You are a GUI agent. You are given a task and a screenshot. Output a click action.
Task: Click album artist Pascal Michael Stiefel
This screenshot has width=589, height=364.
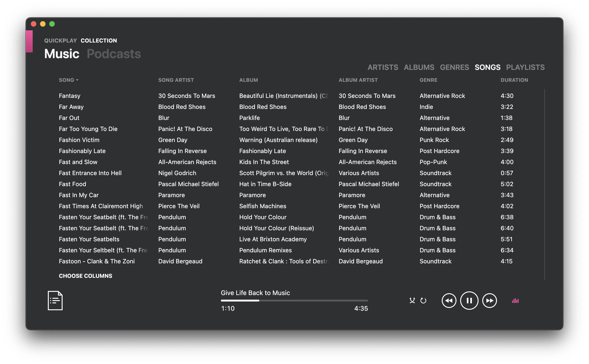click(369, 184)
